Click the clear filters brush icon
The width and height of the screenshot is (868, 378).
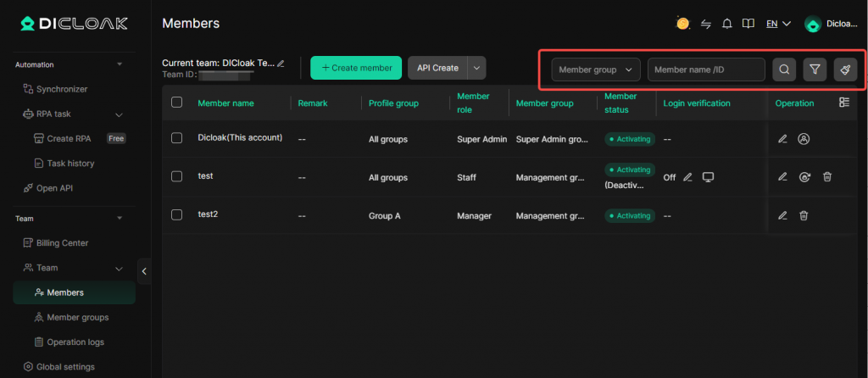click(845, 69)
